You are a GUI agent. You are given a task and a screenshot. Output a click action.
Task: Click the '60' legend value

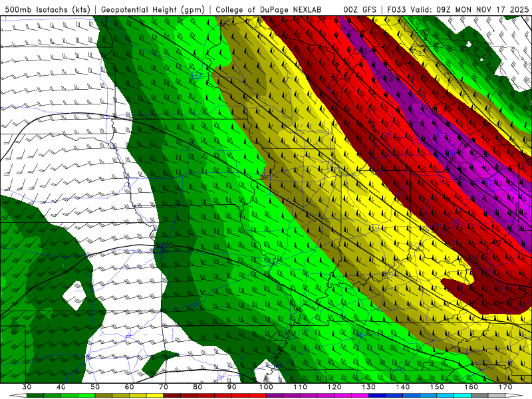(x=129, y=387)
